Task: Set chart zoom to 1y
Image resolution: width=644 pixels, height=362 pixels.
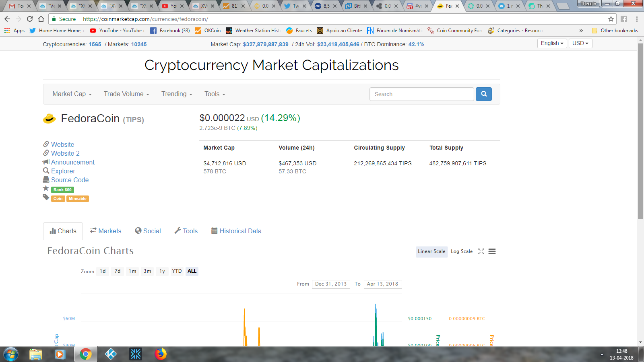Action: coord(162,271)
